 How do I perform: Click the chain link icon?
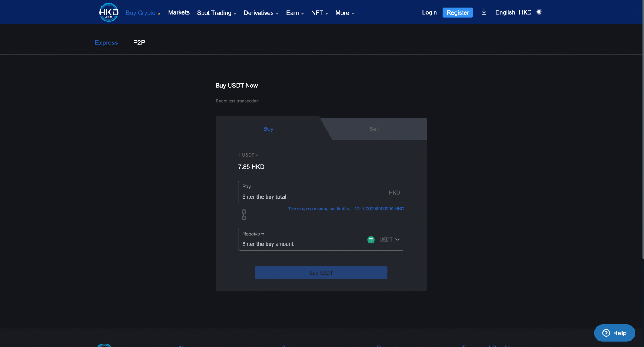coord(244,215)
